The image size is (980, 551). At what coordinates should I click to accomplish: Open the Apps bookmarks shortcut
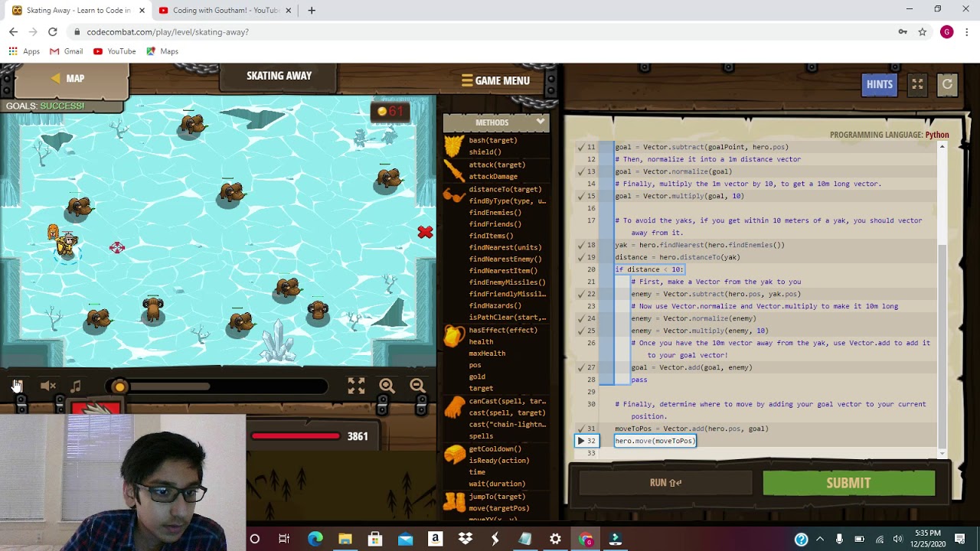(x=24, y=51)
